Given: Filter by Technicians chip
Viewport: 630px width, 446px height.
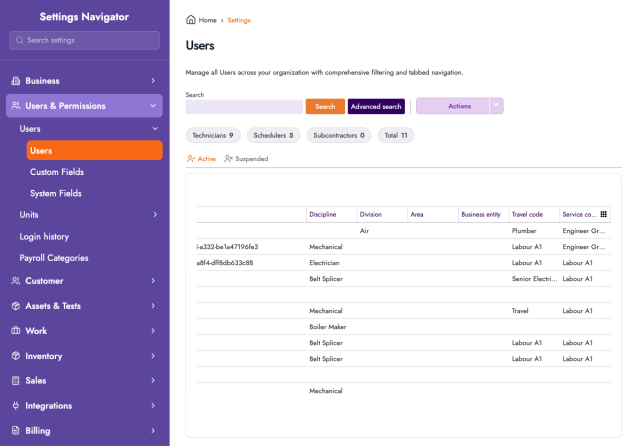Looking at the screenshot, I should [213, 135].
